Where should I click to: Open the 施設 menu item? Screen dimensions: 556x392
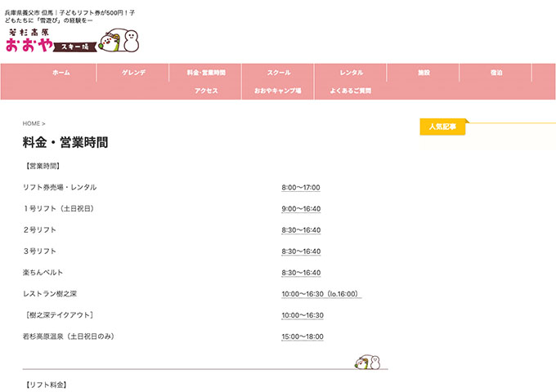pos(424,73)
